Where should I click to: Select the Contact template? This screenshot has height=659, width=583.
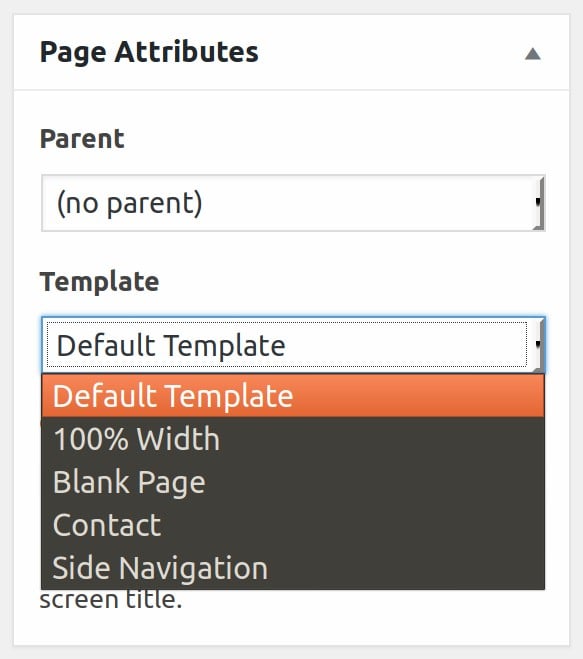pyautogui.click(x=293, y=525)
